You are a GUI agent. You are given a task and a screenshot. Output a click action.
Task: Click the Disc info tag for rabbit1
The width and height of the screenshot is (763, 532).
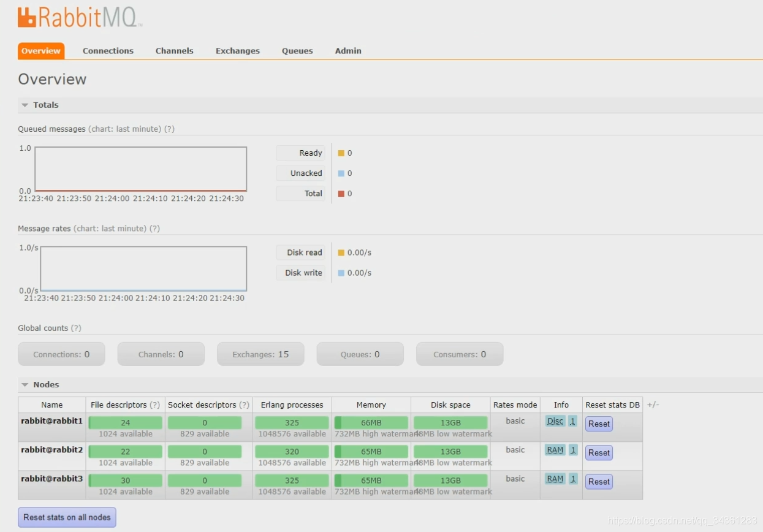click(555, 421)
